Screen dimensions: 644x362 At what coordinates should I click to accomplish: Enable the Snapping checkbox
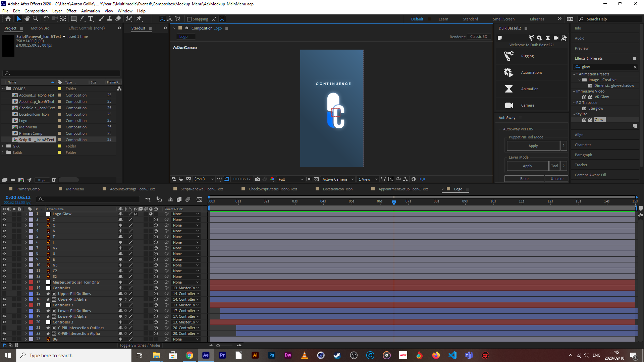point(189,19)
